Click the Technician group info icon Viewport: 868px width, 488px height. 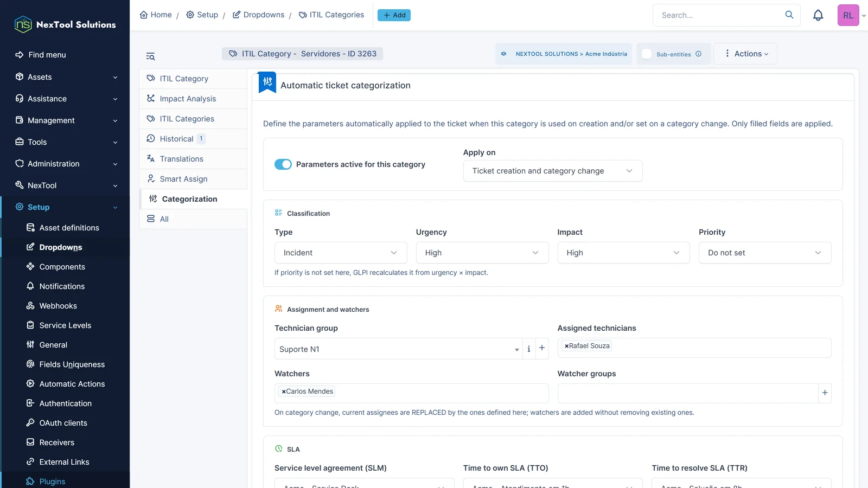[529, 349]
